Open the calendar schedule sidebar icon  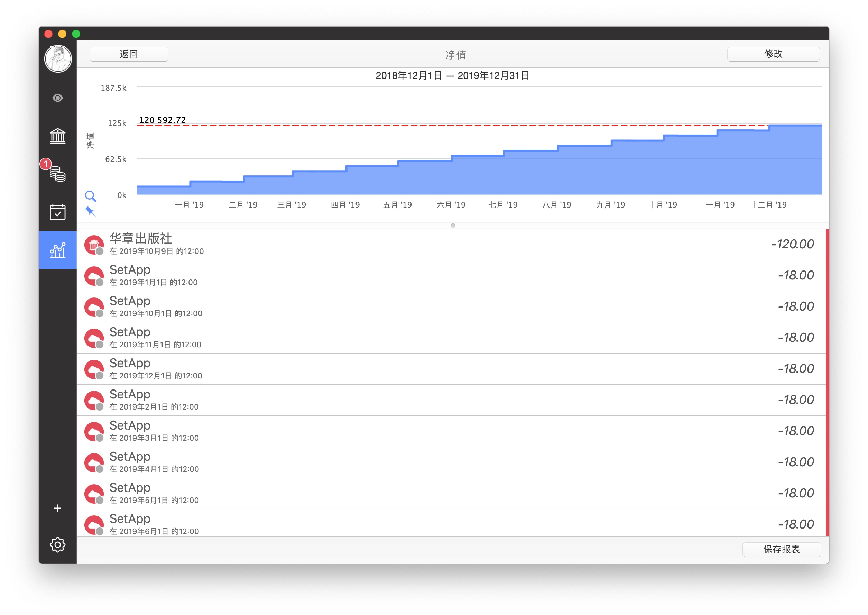pos(57,212)
